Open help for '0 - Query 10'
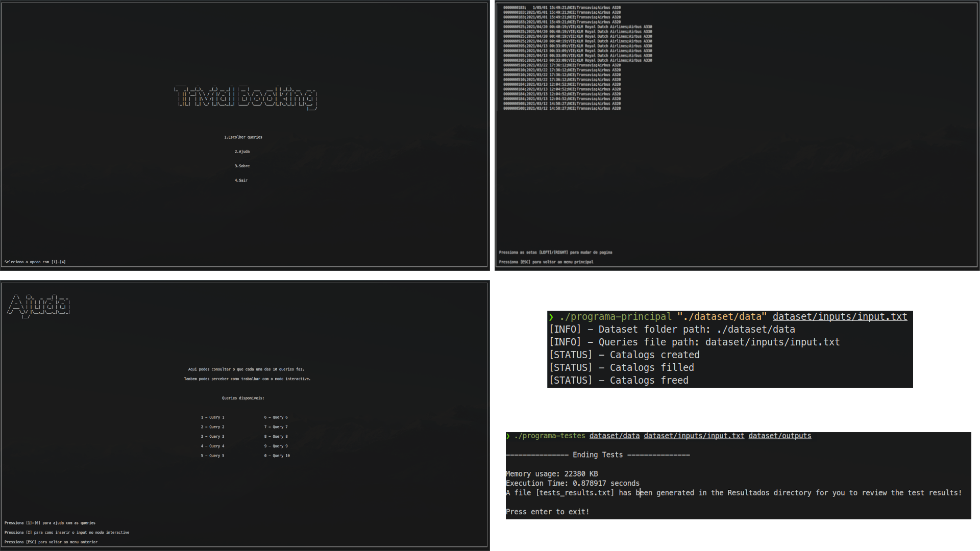 (277, 456)
